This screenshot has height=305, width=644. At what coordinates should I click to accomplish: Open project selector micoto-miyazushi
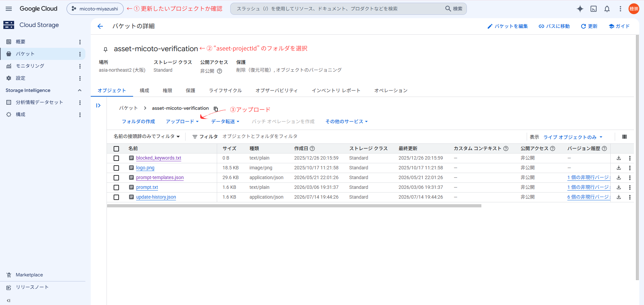pyautogui.click(x=95, y=9)
